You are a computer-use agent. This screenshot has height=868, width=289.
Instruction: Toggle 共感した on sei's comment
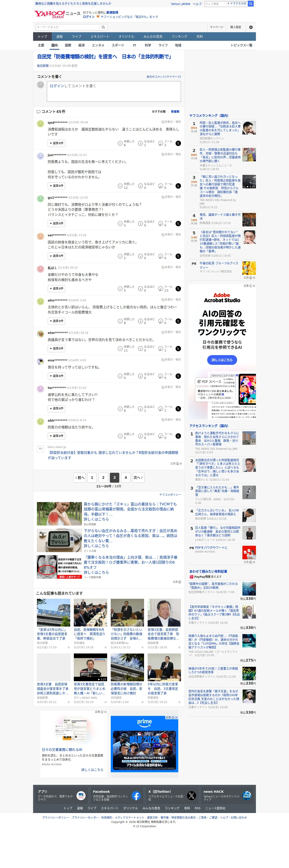tap(126, 256)
